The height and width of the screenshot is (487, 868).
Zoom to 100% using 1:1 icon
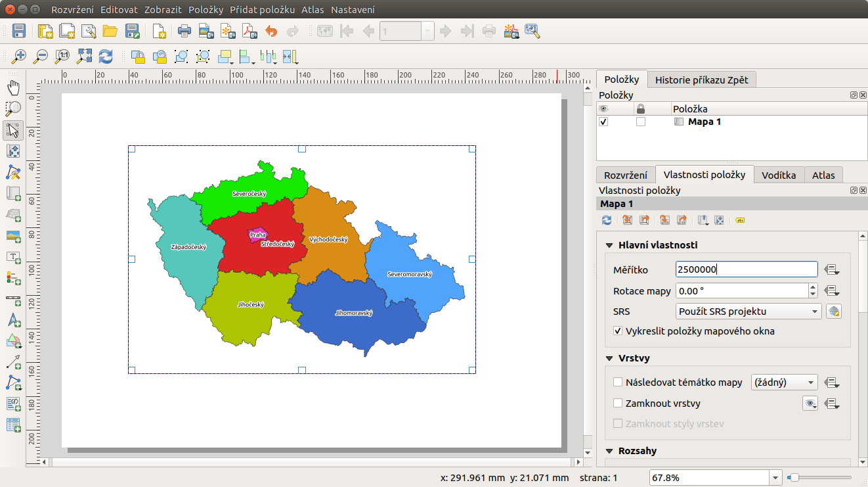[x=62, y=57]
